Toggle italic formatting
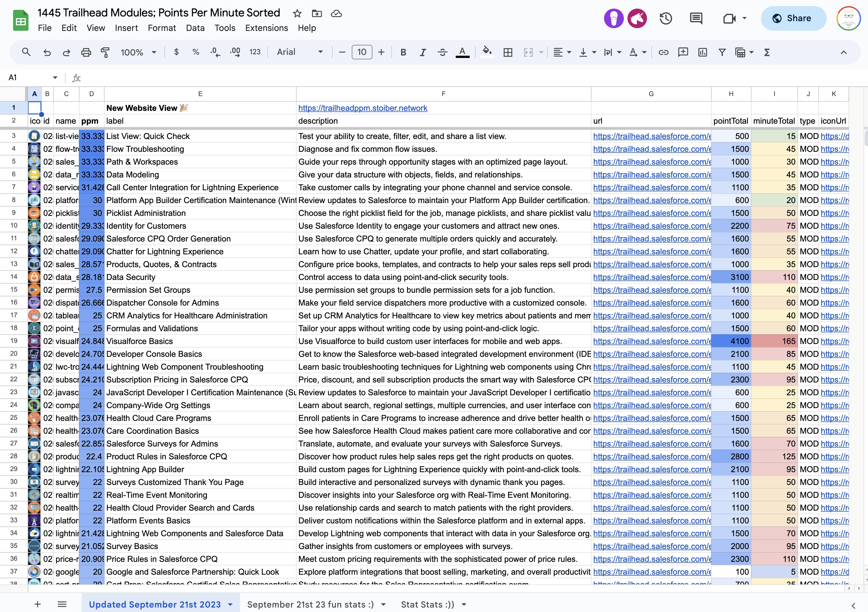The width and height of the screenshot is (868, 612). [x=423, y=52]
